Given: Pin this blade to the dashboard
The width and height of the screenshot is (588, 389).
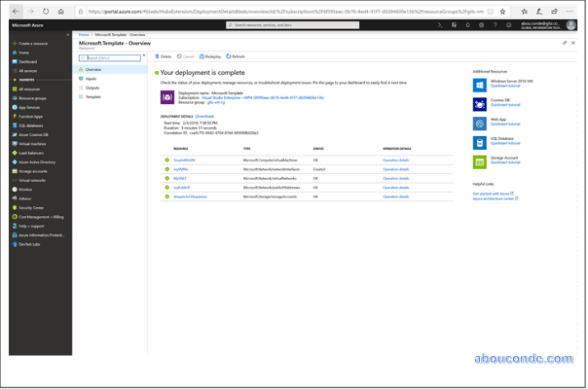Looking at the screenshot, I should [564, 43].
